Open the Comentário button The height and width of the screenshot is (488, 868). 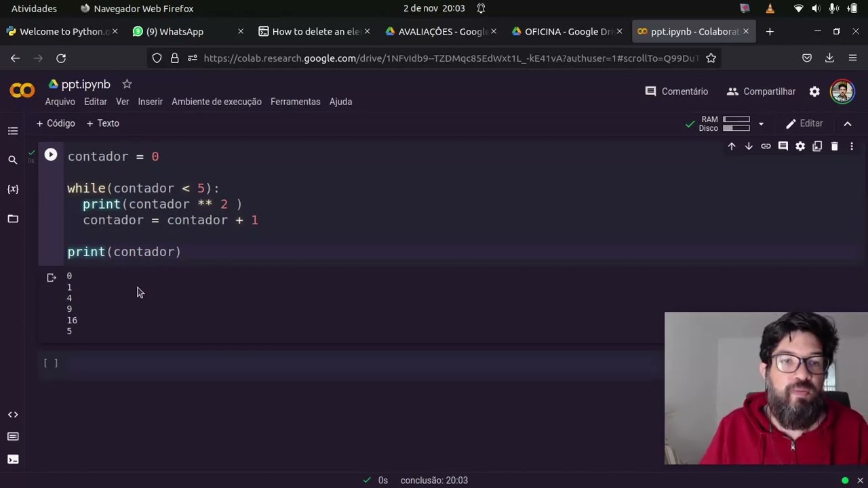(677, 91)
